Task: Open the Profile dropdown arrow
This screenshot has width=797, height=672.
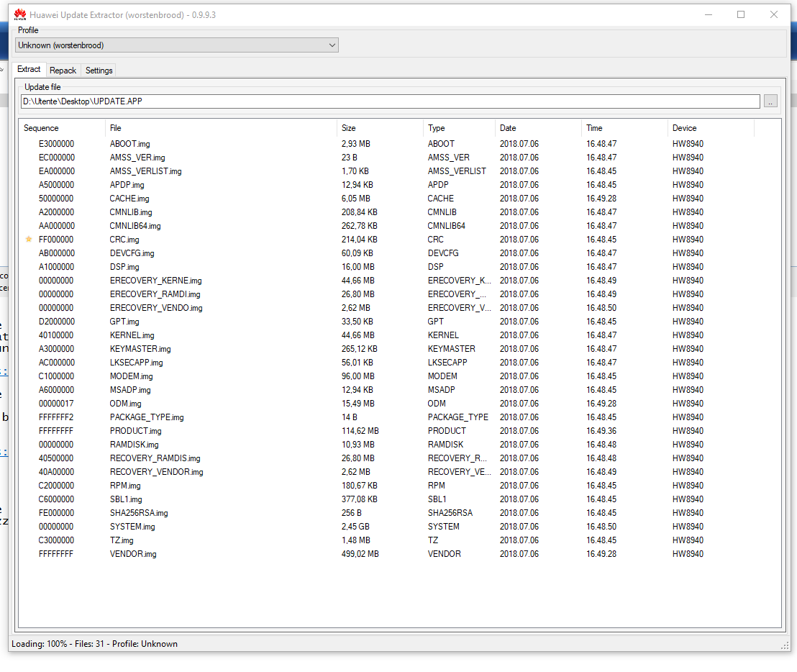Action: pos(332,45)
